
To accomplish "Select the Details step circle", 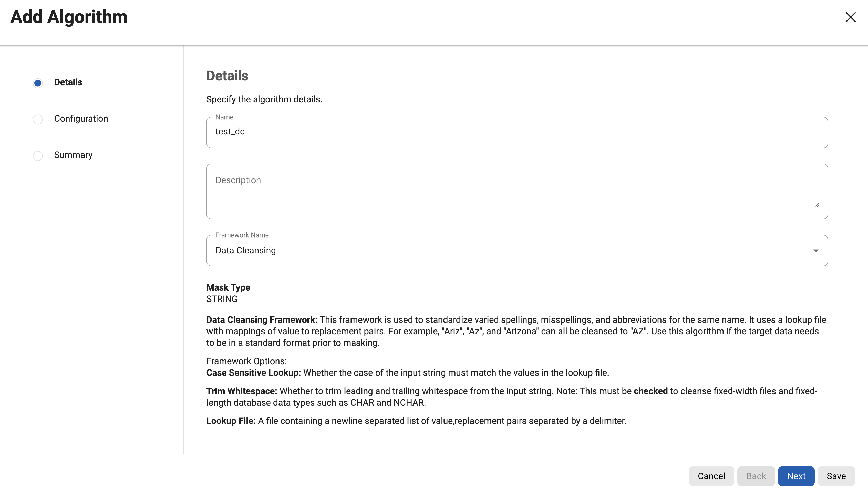I will pos(37,83).
